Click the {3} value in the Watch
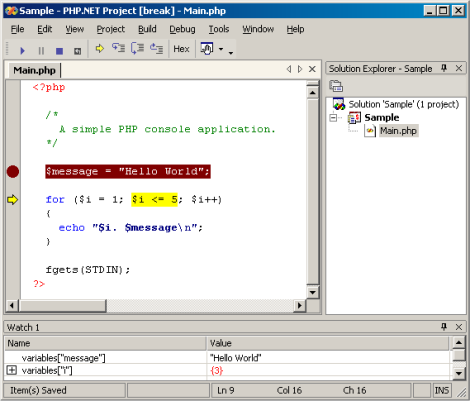Screen dimensions: 470x401 coord(217,370)
